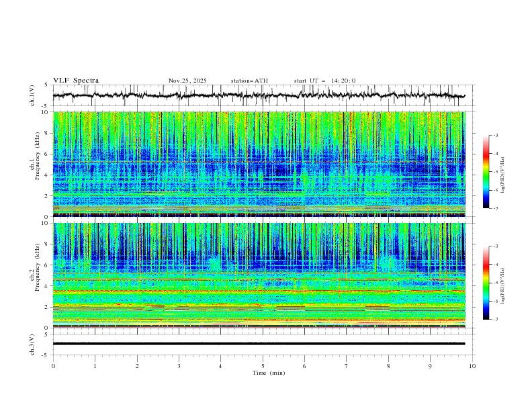Click the "-7" tick on lower color bar
Viewport: 532px width, 411px height.
495,319
